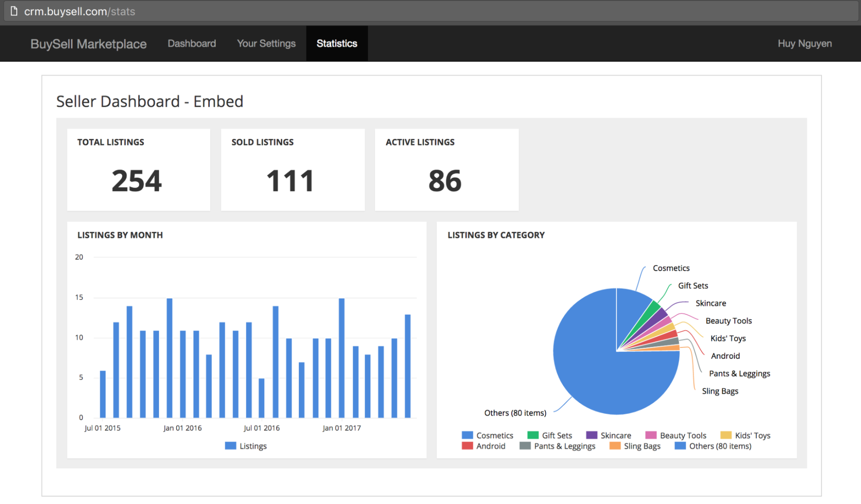Open the Dashboard menu item

pyautogui.click(x=192, y=43)
